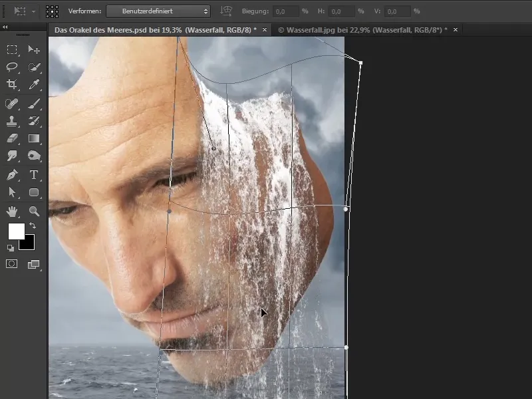Pick the Pen tool
Image resolution: width=532 pixels, height=399 pixels.
click(12, 175)
